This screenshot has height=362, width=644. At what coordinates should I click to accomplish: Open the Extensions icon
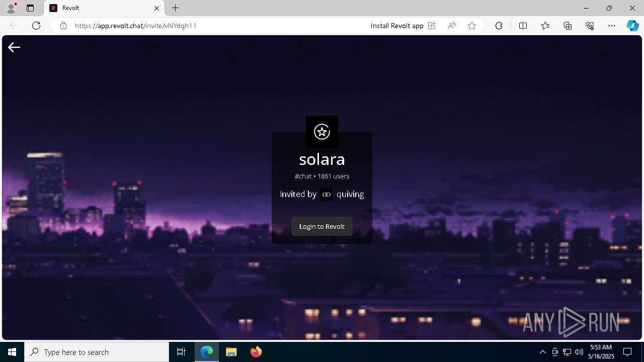point(499,26)
